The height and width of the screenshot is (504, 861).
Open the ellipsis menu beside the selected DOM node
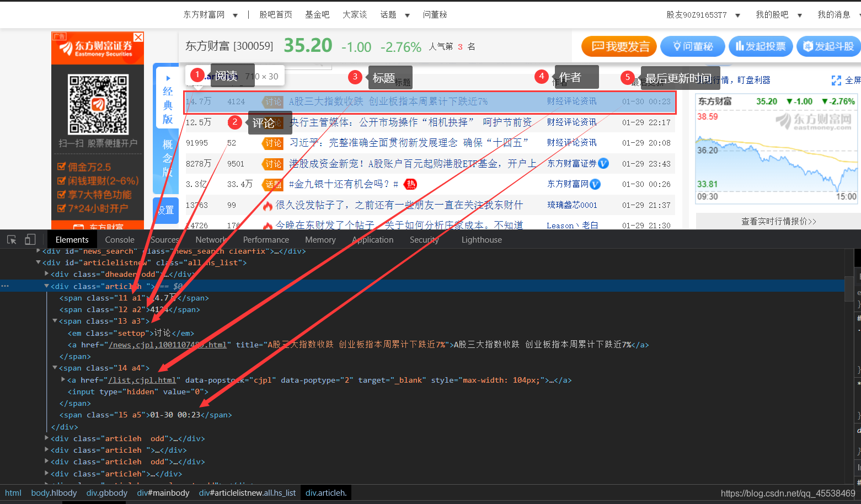(5, 286)
